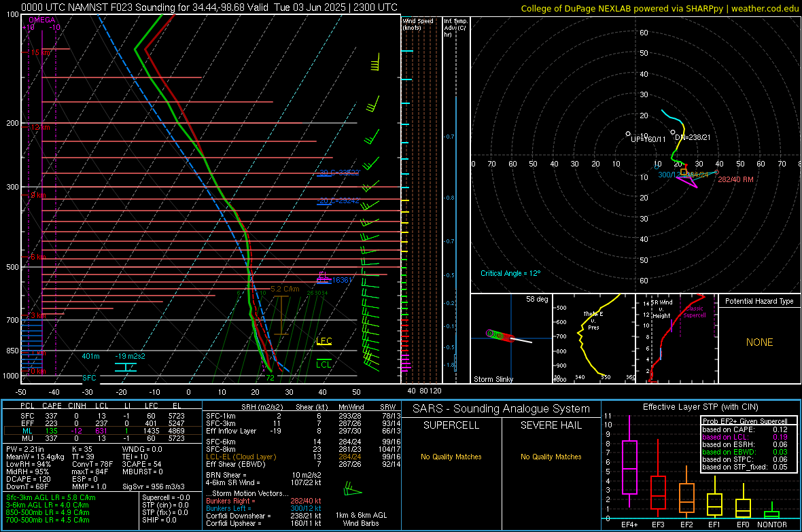Click the yellow "NONE" hazard type
Viewport: 802px width, 532px height.
tap(760, 342)
